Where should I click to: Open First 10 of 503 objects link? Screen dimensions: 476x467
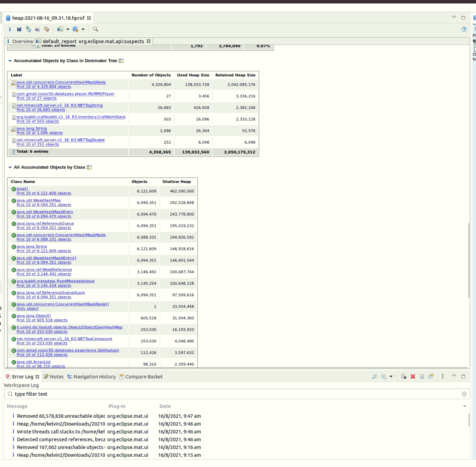[x=38, y=122]
